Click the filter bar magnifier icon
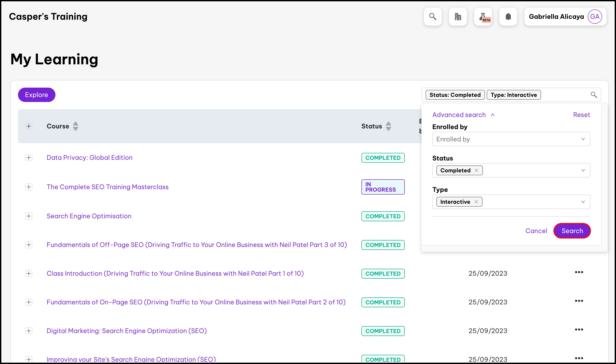The image size is (616, 364). (x=594, y=95)
